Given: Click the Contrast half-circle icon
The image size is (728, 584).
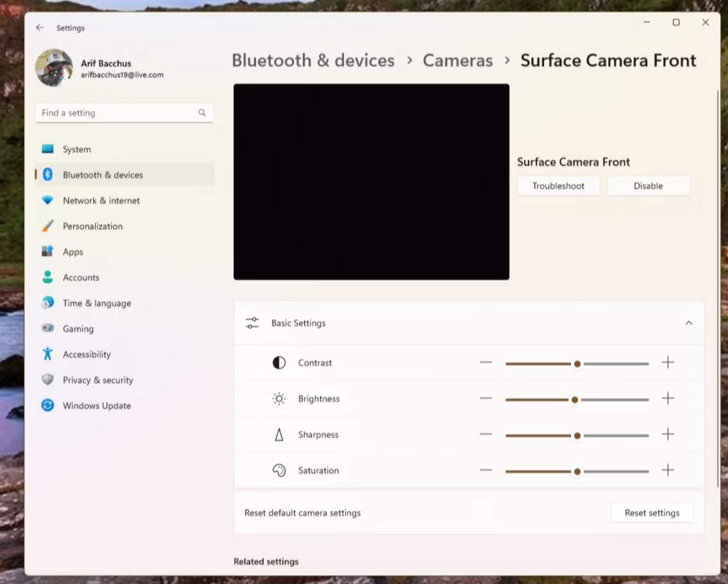Looking at the screenshot, I should [x=279, y=363].
